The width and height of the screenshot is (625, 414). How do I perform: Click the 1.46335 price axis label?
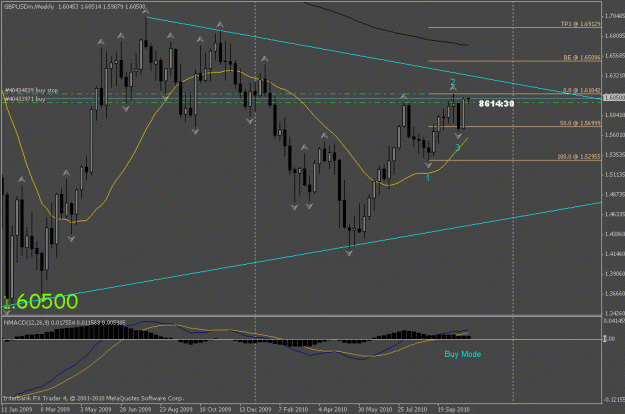614,214
